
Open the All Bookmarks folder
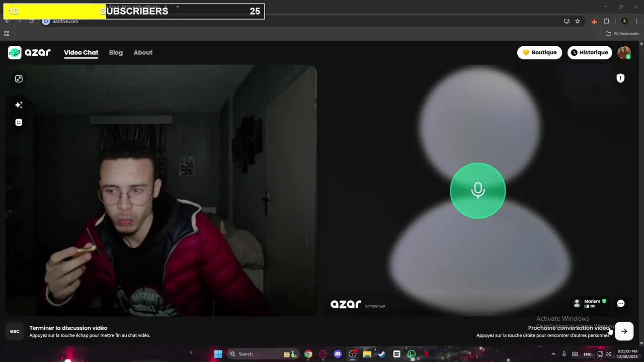click(x=622, y=34)
